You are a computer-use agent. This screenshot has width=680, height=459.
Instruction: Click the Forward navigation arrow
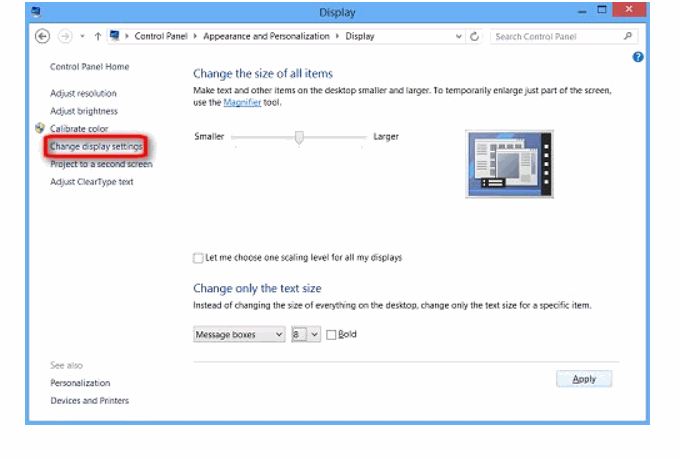pos(64,36)
